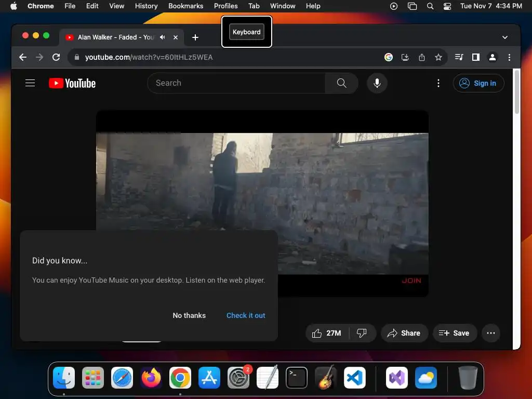
Task: Mute the tab via speaker icon
Action: point(163,37)
